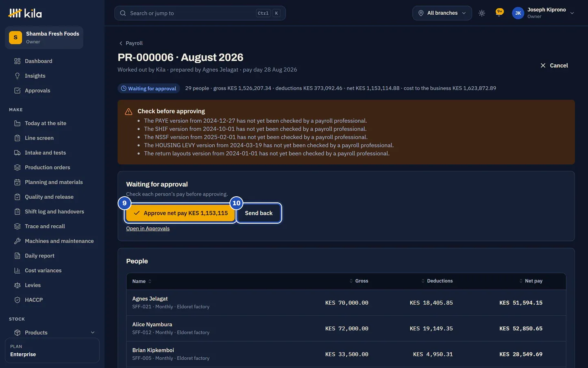Screen dimensions: 588x368
Task: Click the Insights lightbulb icon
Action: 17,76
